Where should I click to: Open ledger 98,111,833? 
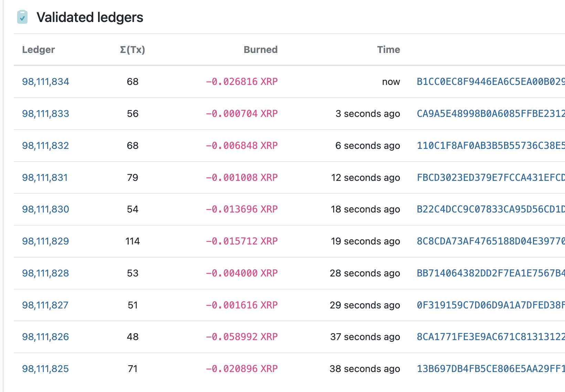(45, 114)
